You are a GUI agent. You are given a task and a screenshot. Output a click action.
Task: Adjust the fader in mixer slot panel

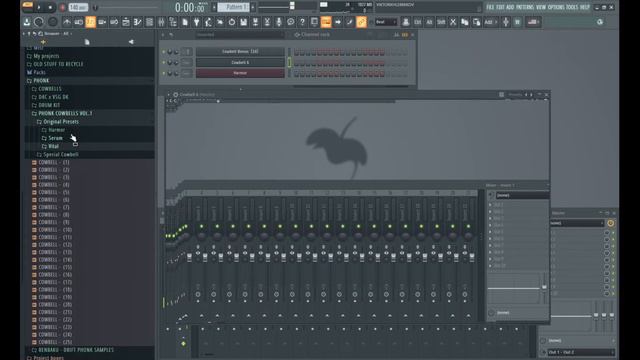tap(544, 288)
